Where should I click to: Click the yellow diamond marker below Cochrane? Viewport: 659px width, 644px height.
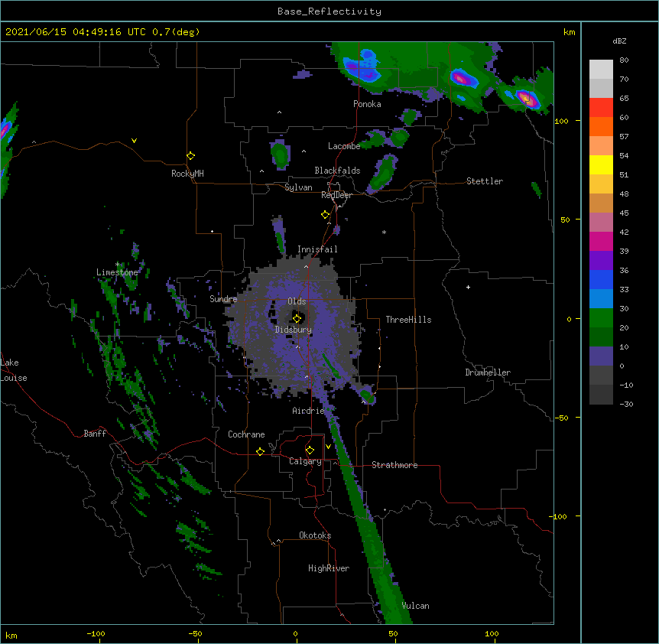pos(260,451)
